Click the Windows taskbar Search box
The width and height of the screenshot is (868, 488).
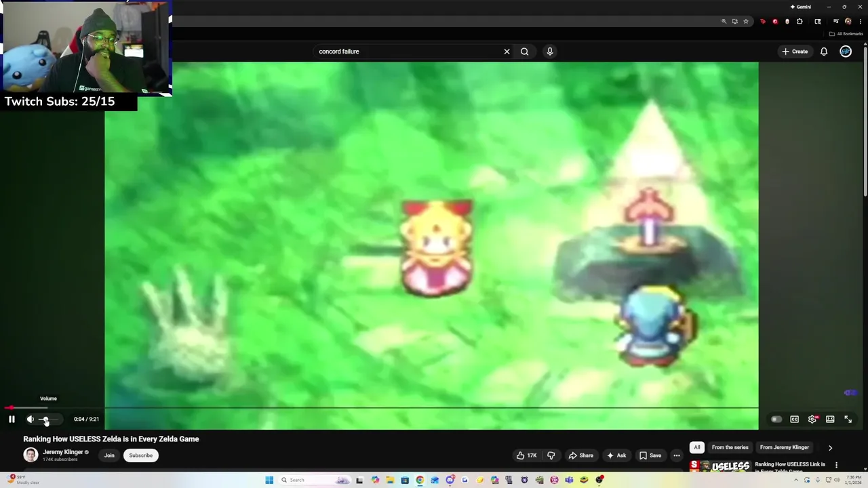click(315, 480)
